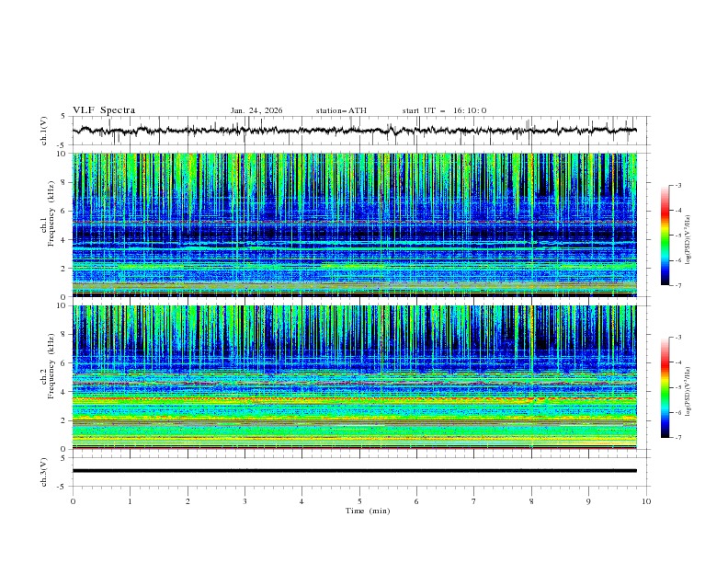Screen dimensions: 728x563
Task: Click inside the ch.2 frequency spectrogram
Action: [358, 377]
